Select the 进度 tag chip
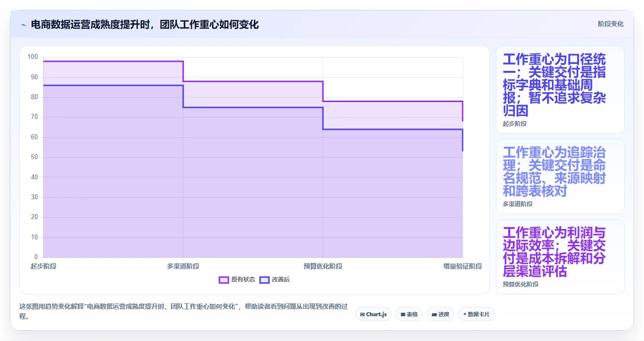The image size is (644, 341). tap(440, 314)
